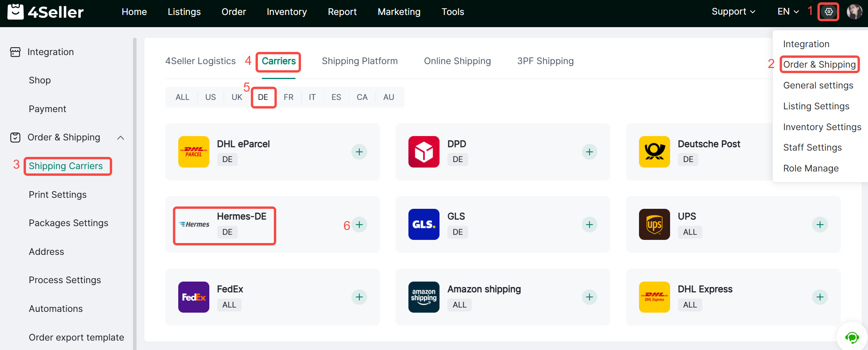Select the US country filter

click(211, 97)
